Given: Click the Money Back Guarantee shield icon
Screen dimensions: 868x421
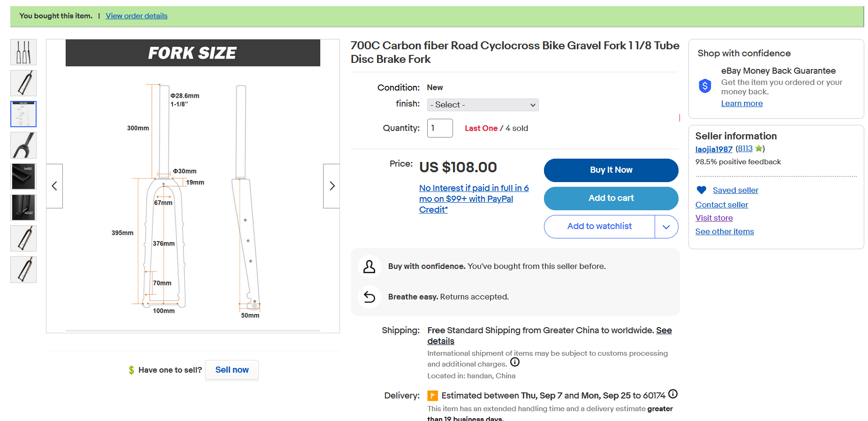Looking at the screenshot, I should point(705,86).
